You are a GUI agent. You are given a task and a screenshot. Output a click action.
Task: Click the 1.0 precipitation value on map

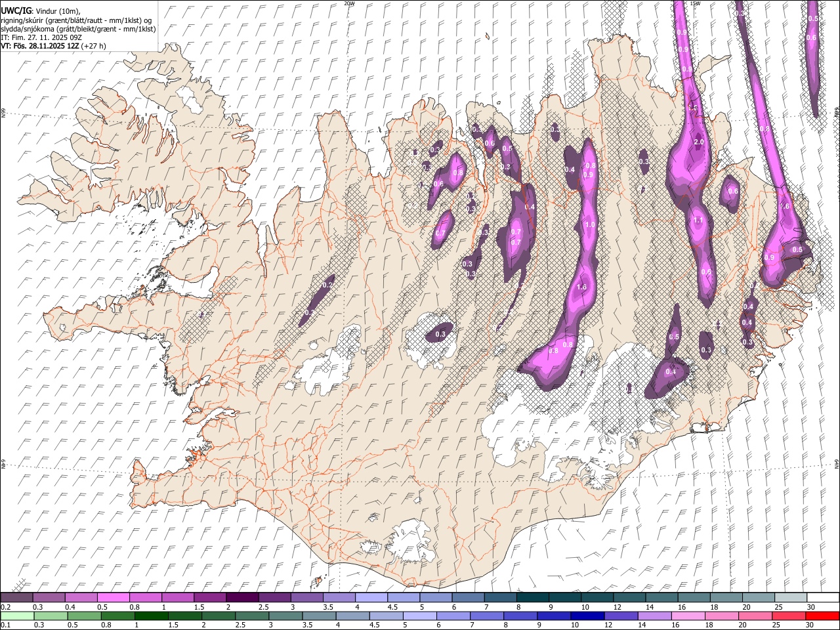[589, 224]
